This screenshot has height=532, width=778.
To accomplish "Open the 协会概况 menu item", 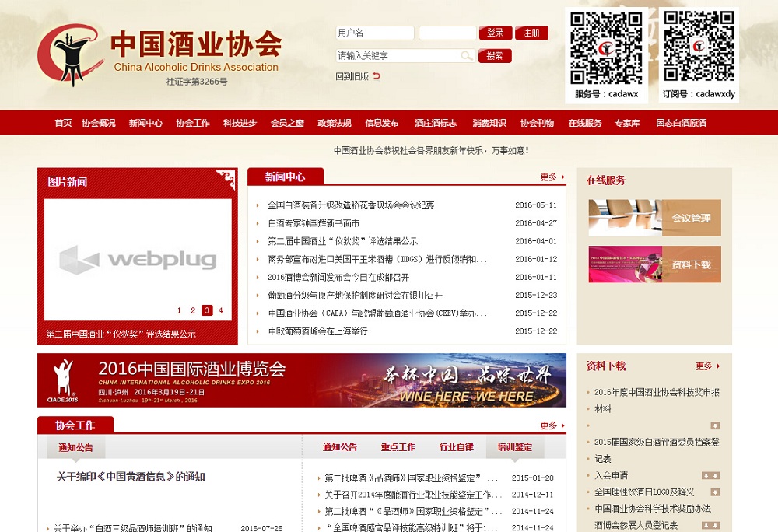I will (x=99, y=123).
